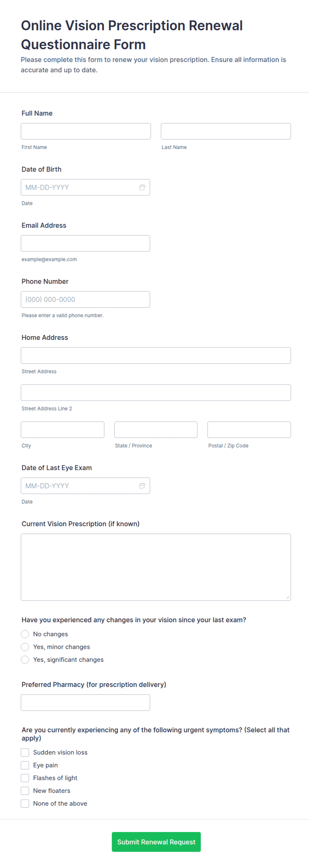Focus the State / Province input

click(x=156, y=430)
